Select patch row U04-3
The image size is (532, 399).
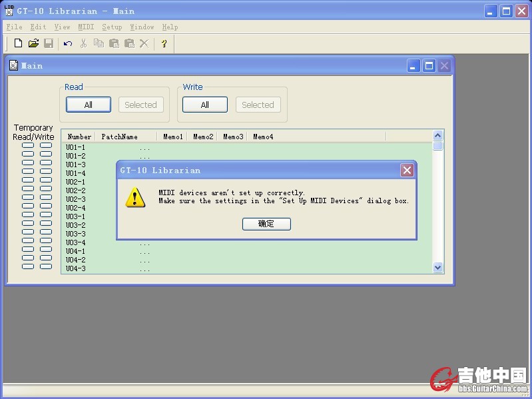(x=247, y=268)
